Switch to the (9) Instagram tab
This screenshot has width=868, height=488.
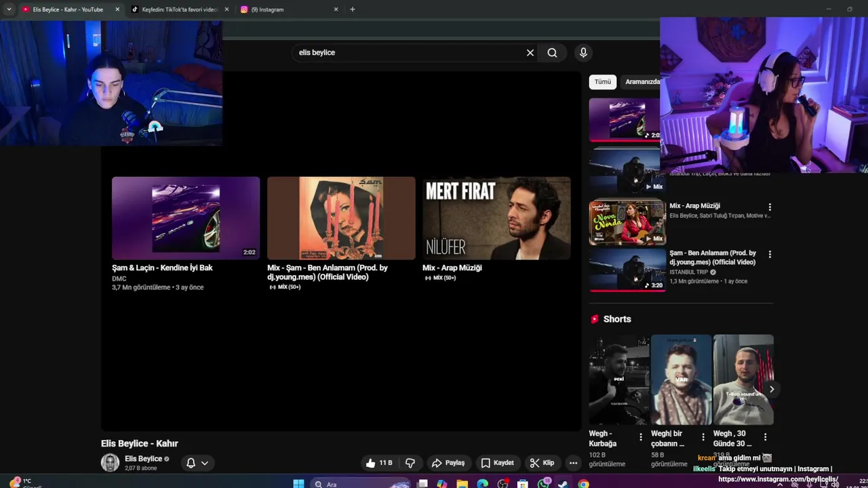click(288, 9)
